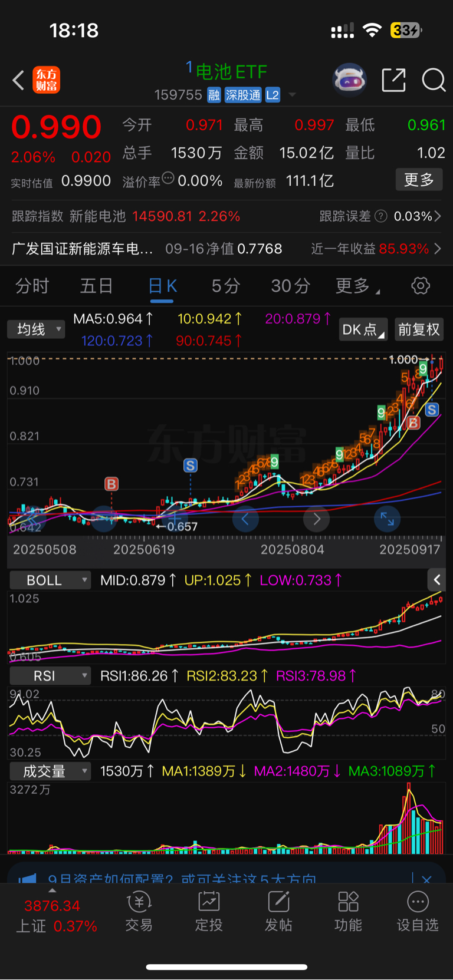453x980 pixels.
Task: Tap the RSI1:86.26 value
Action: point(139,675)
